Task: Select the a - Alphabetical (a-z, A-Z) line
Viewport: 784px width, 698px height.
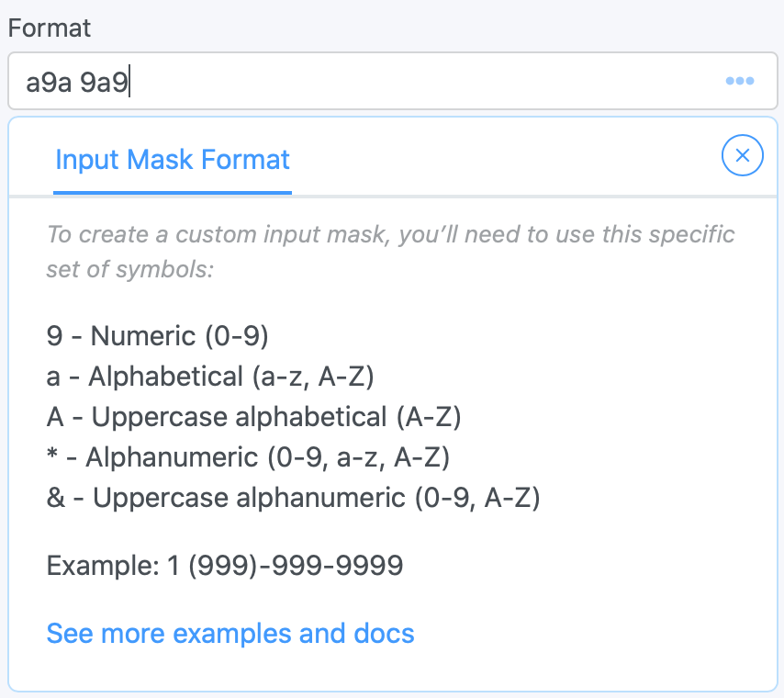Action: click(210, 377)
